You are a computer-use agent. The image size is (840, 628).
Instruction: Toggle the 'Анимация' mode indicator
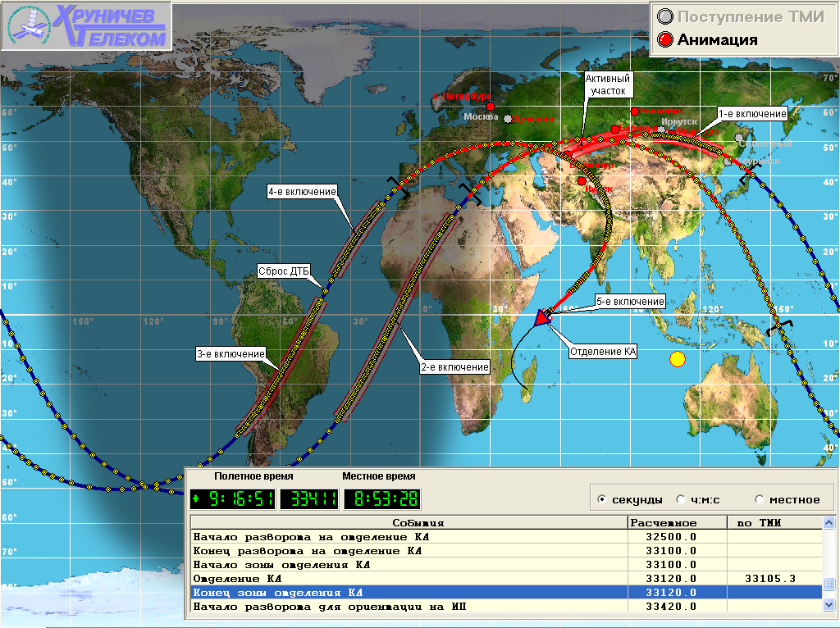(x=665, y=39)
